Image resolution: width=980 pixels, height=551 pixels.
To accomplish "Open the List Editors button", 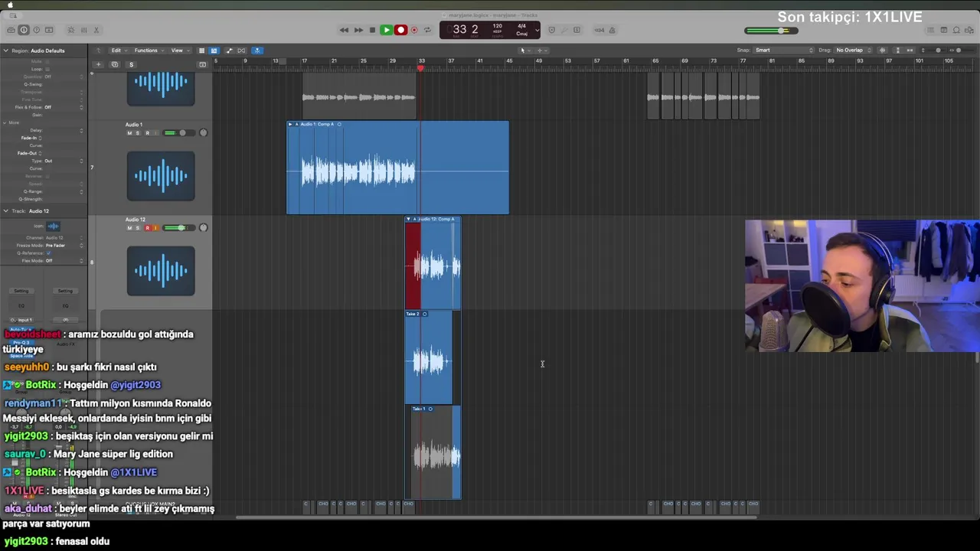I will 930,30.
